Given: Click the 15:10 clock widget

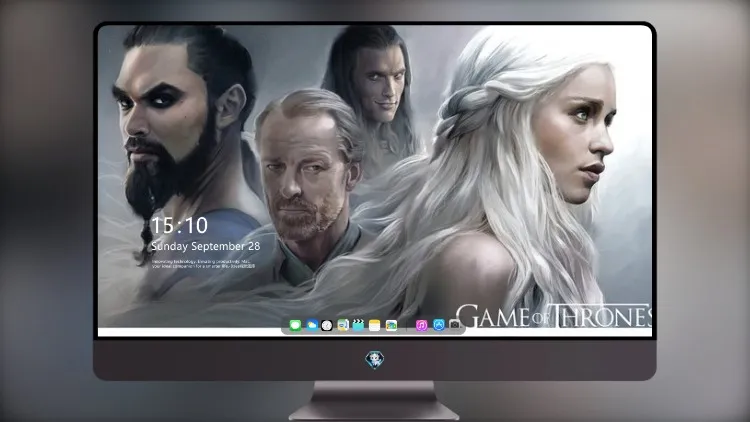Looking at the screenshot, I should pyautogui.click(x=179, y=225).
